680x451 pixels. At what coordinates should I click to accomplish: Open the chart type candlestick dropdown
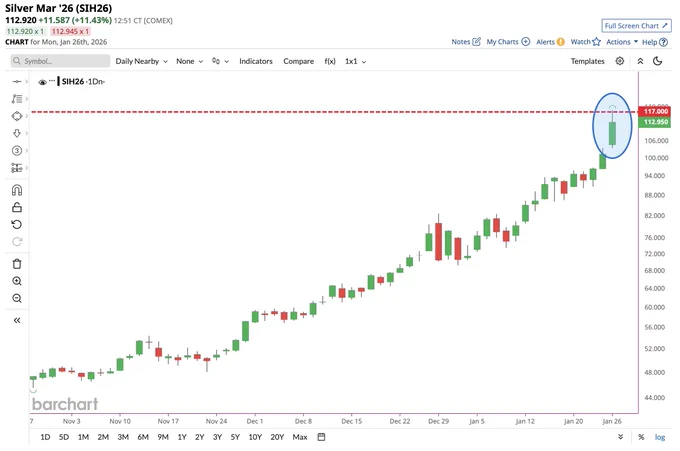coord(220,61)
